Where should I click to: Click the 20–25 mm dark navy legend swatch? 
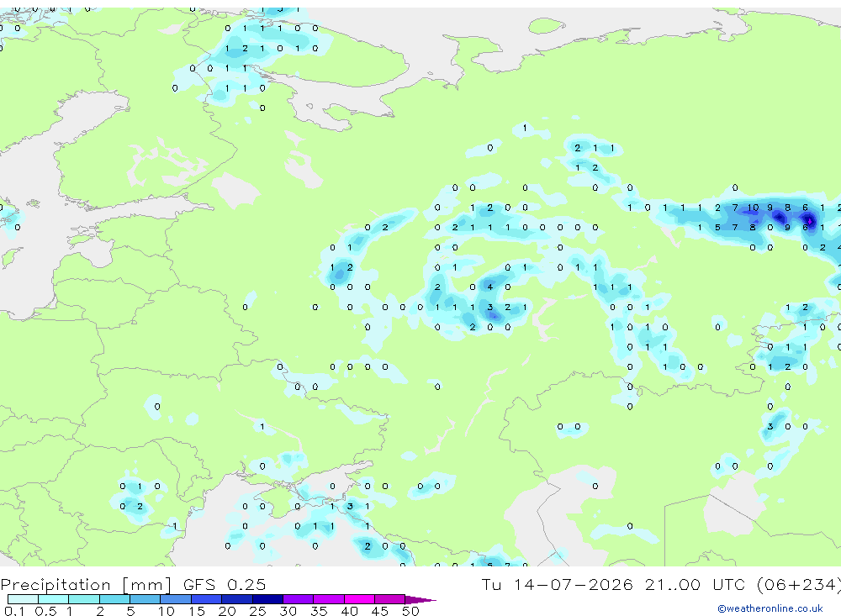point(237,599)
